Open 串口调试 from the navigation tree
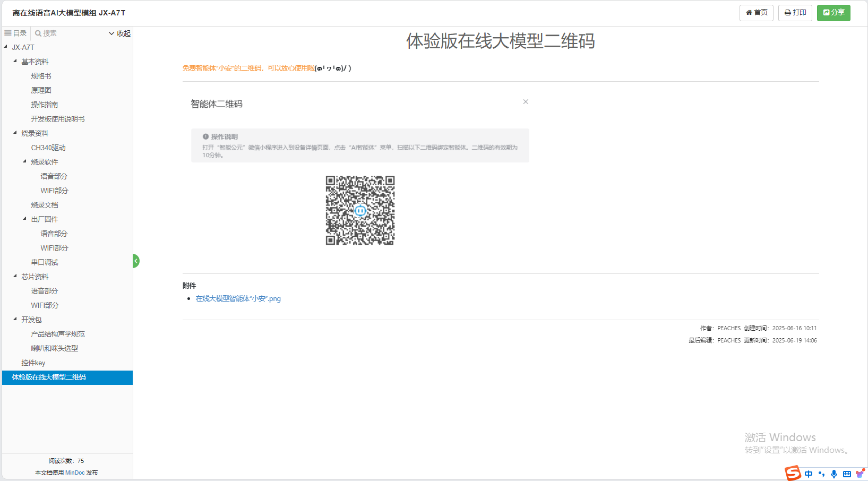 coord(45,262)
